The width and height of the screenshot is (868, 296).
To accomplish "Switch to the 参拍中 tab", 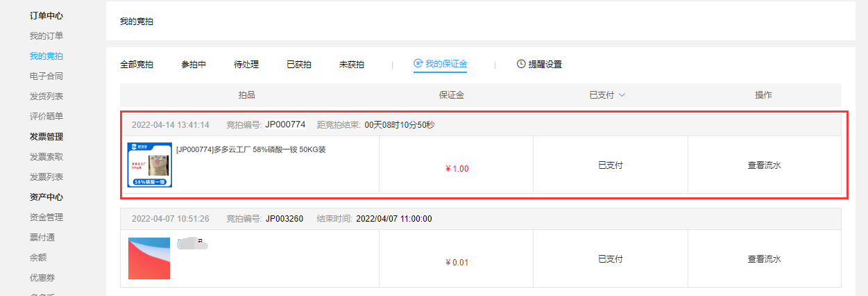I will (194, 65).
